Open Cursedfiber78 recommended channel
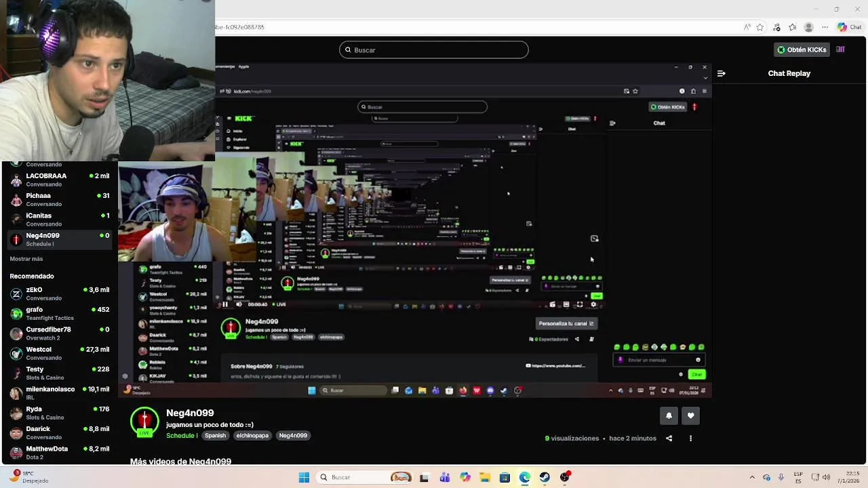Screen dimensions: 868x488 click(x=60, y=333)
